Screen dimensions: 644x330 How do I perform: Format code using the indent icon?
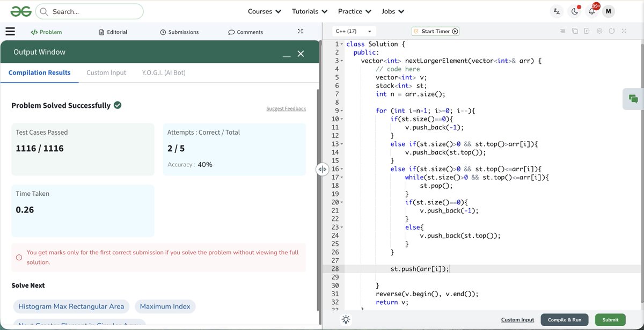[562, 31]
